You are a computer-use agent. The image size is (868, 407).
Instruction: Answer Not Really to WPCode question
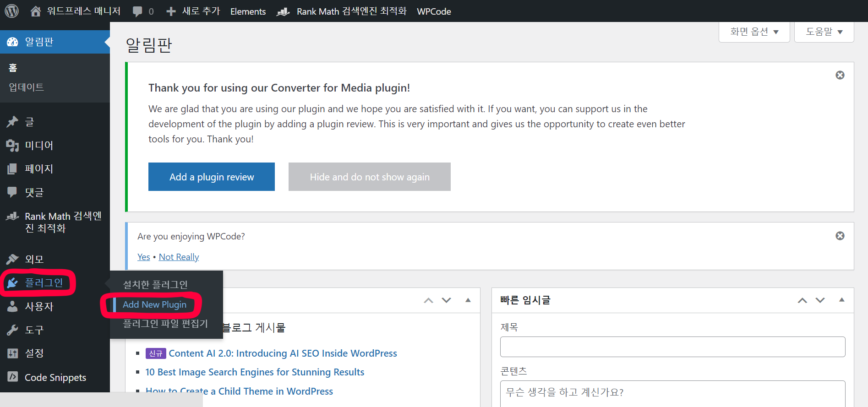[x=179, y=257]
